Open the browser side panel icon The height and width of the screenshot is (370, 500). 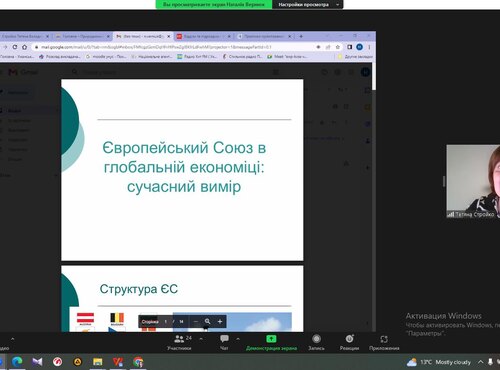349,47
